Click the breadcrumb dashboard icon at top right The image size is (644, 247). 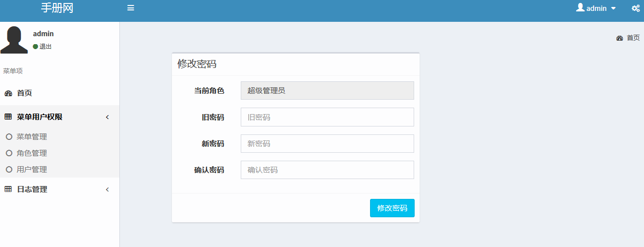[619, 38]
